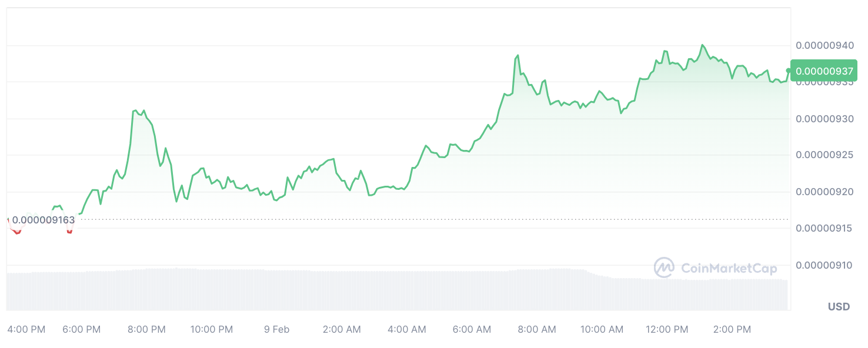Select the 9 Feb date axis label
Image resolution: width=868 pixels, height=348 pixels.
pos(276,330)
